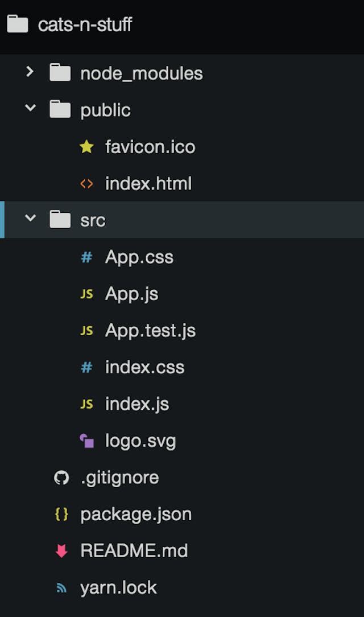Click the pink arrow icon beside README.md
Screen dimensions: 364x617
tap(61, 551)
